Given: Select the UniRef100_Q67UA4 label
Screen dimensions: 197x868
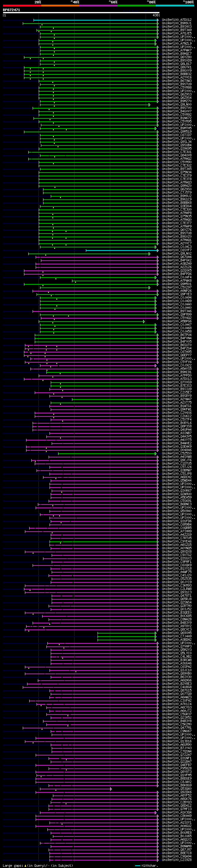Looking at the screenshot, I should [x=176, y=257].
